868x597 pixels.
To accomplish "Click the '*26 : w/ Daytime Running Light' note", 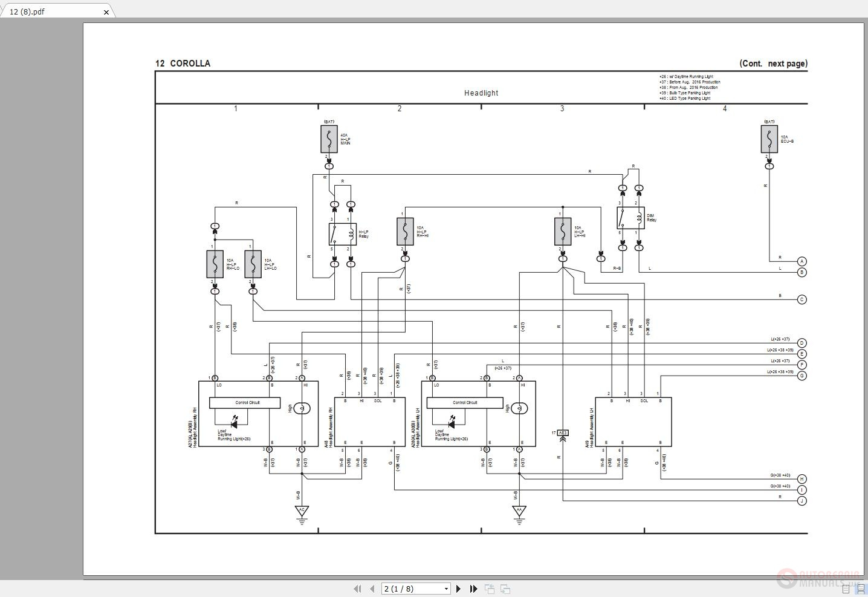I will tap(686, 77).
